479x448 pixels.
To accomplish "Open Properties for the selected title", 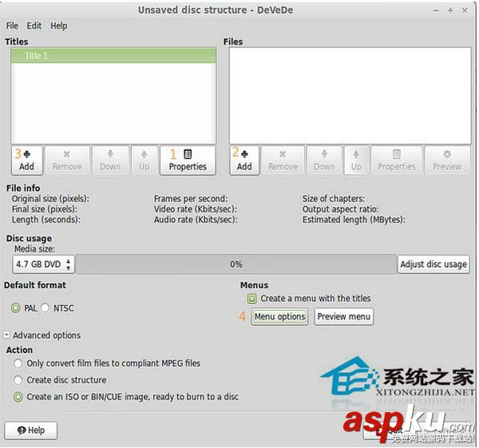I will pos(188,161).
